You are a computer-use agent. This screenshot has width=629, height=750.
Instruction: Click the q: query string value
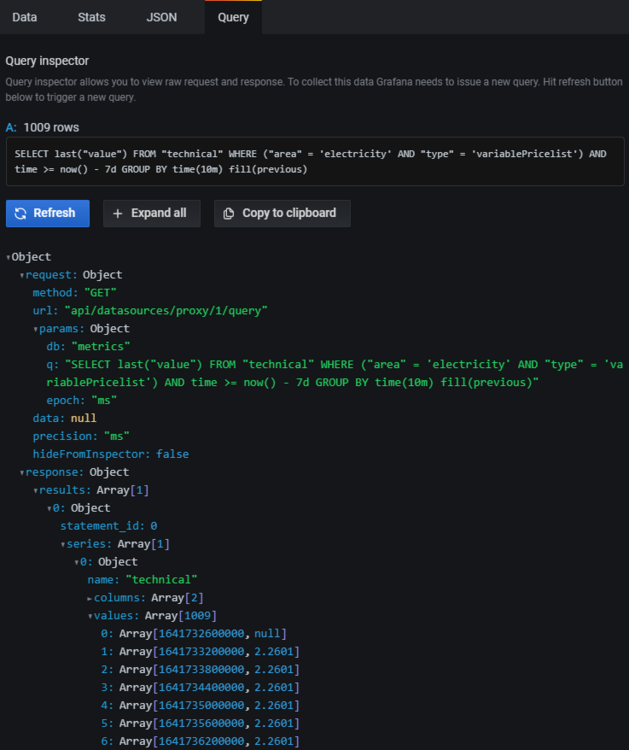(x=335, y=374)
